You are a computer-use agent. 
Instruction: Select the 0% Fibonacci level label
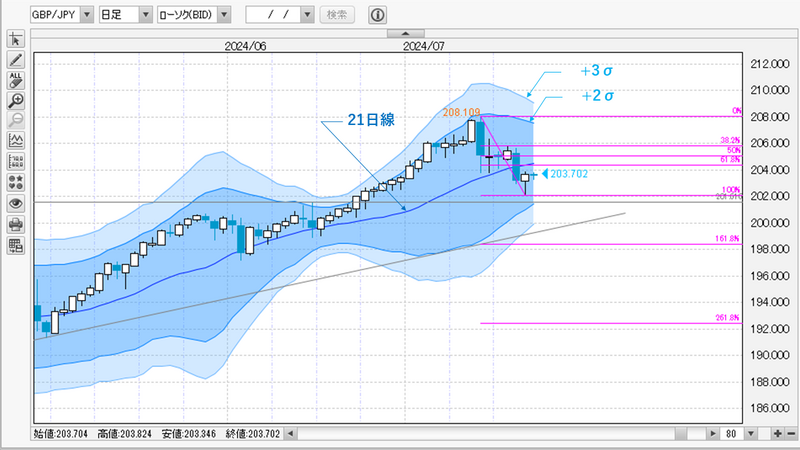(736, 111)
